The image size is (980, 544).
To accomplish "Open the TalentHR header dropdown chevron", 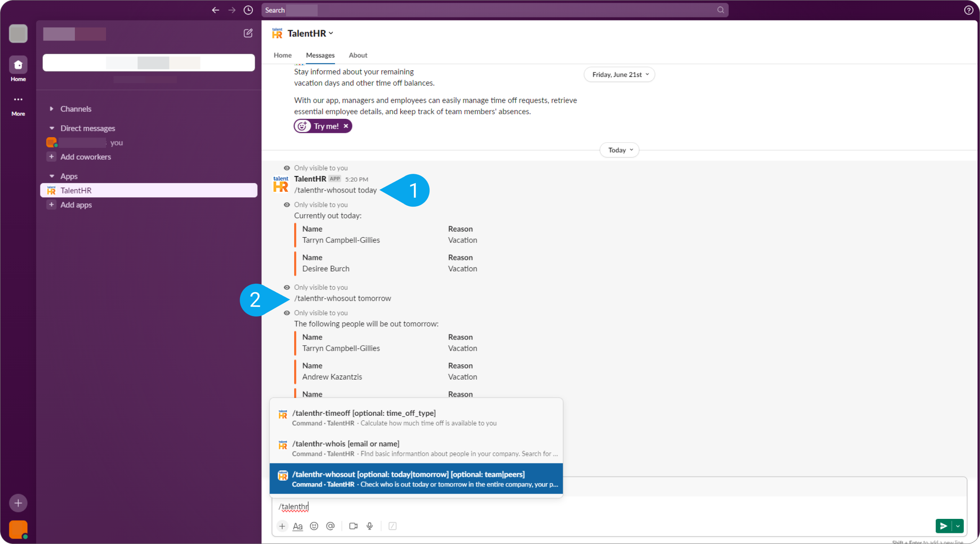I will point(331,33).
